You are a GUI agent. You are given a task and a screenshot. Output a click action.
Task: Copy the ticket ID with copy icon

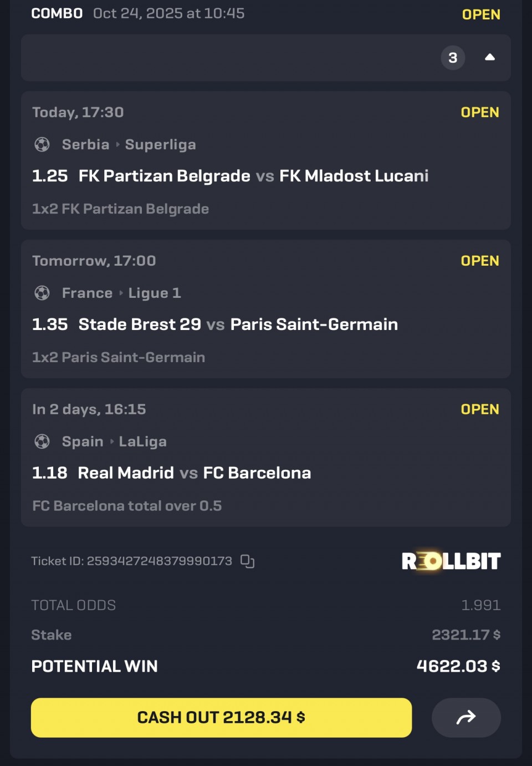coord(247,561)
